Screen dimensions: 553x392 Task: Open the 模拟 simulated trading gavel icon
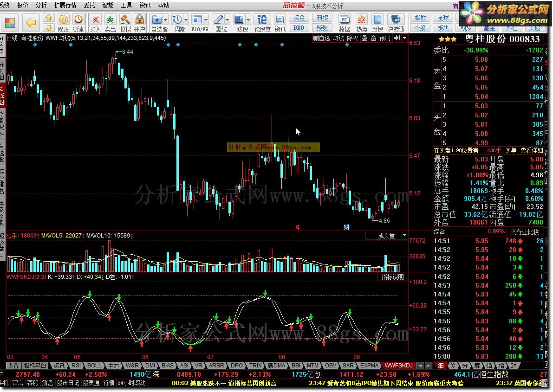[x=125, y=23]
